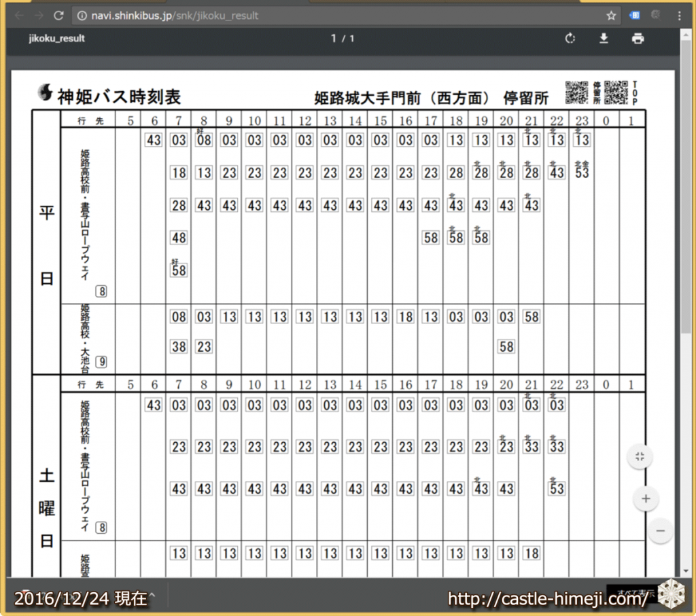The height and width of the screenshot is (616, 696).
Task: Open the Chrome three-dot menu
Action: pyautogui.click(x=679, y=15)
